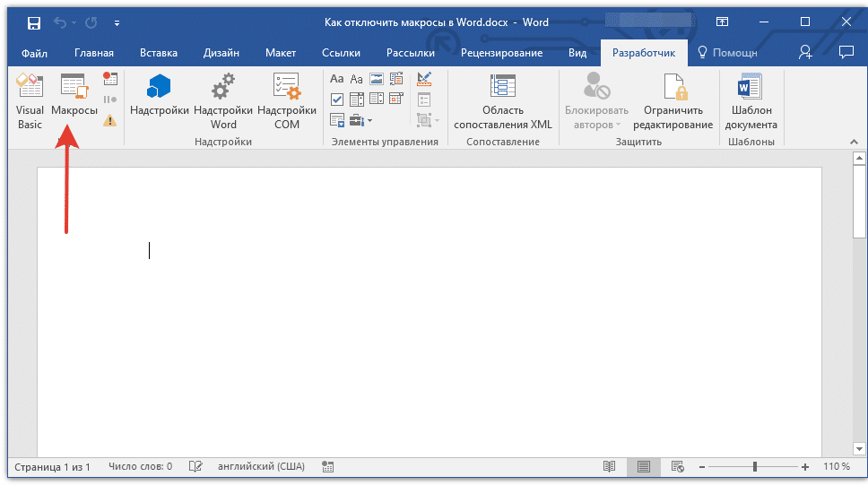Open Надстройки COM dialog
Screen dimensions: 868x485
287,101
